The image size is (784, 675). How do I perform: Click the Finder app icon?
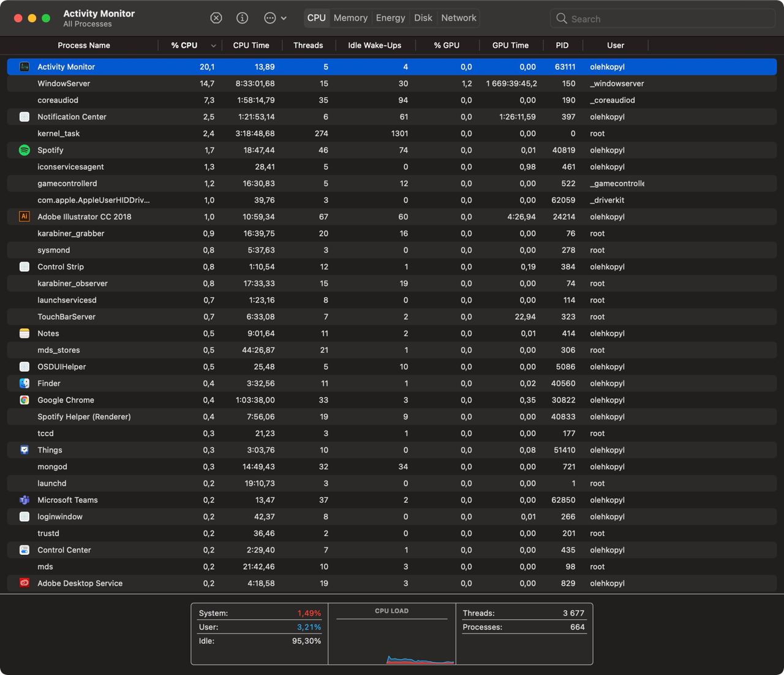tap(24, 383)
